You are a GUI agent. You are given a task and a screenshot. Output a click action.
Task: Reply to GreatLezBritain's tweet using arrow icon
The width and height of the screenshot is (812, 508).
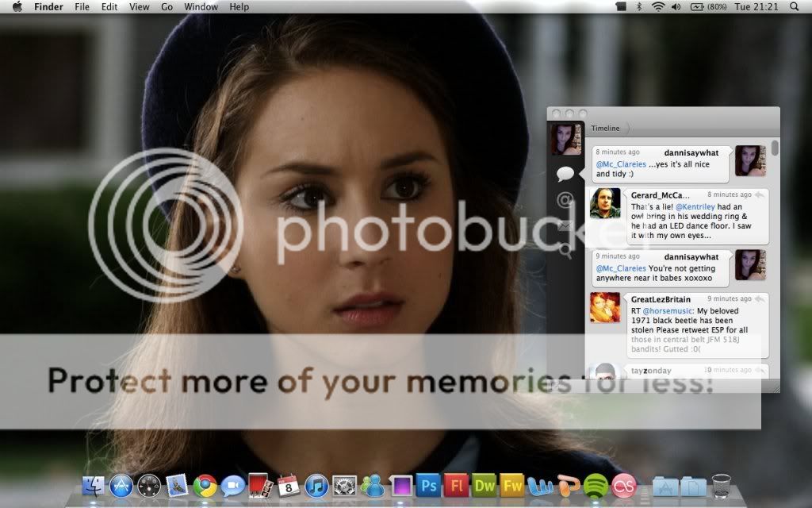(x=760, y=299)
